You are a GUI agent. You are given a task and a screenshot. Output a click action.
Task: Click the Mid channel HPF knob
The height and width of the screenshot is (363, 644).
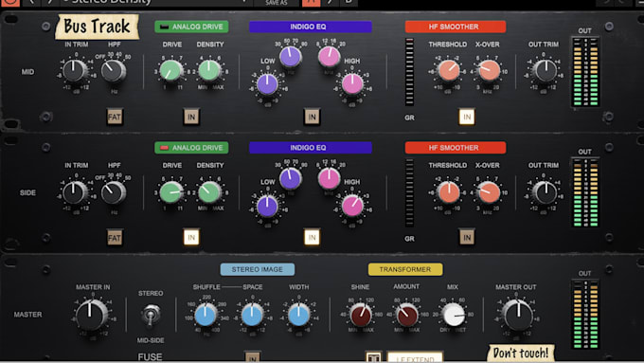114,71
